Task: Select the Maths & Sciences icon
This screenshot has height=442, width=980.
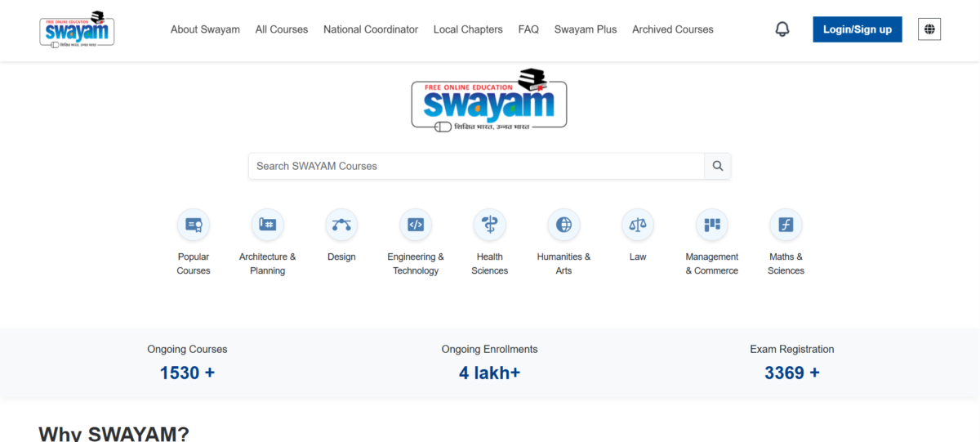Action: (x=786, y=225)
